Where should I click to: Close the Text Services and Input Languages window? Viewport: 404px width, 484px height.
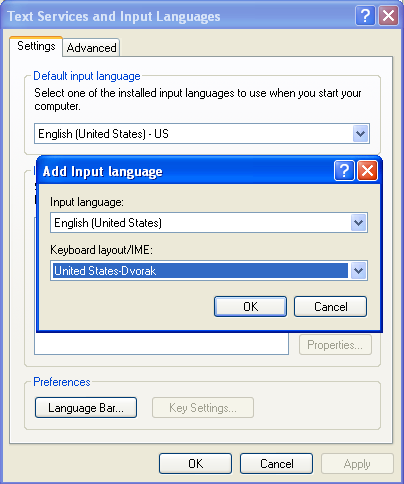(389, 15)
